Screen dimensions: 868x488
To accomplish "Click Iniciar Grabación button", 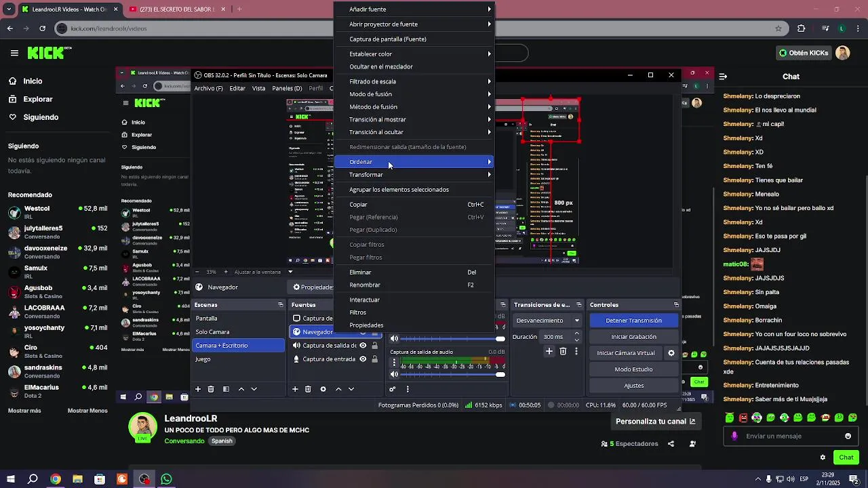I will pyautogui.click(x=633, y=337).
